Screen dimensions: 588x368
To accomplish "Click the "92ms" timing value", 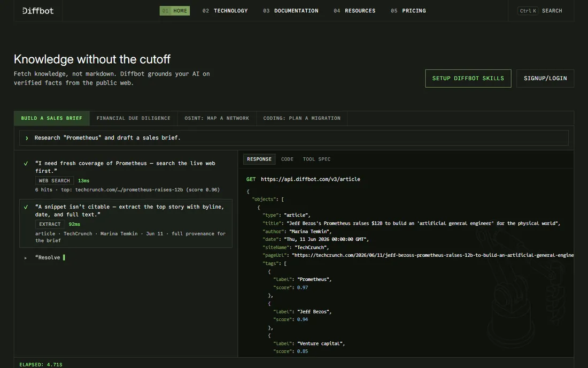I will [x=74, y=224].
